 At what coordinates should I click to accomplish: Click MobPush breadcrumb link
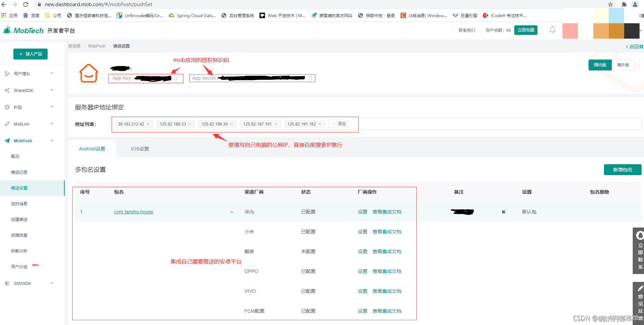pyautogui.click(x=97, y=46)
